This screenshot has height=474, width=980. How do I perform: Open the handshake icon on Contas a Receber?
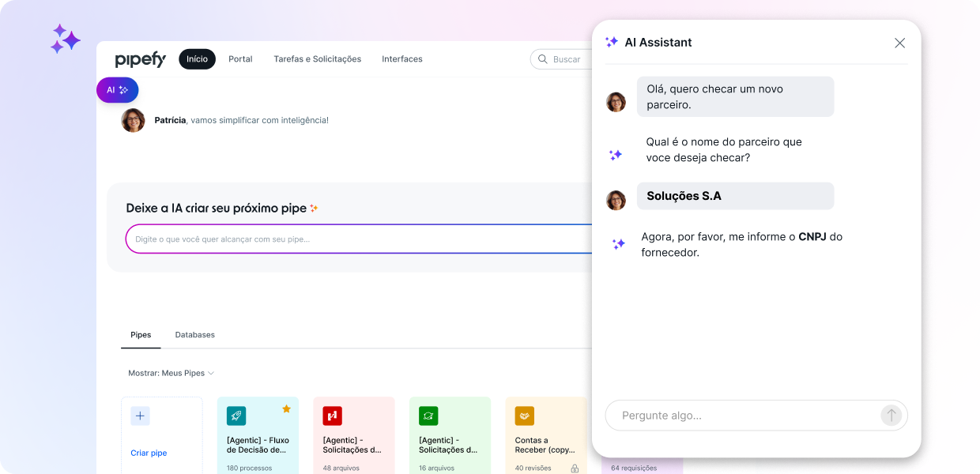pos(525,416)
